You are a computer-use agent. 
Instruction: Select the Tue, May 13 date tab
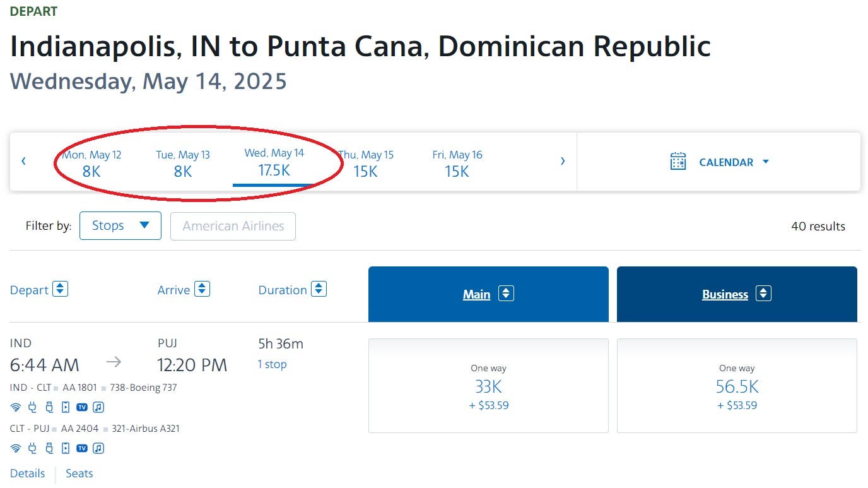coord(183,163)
